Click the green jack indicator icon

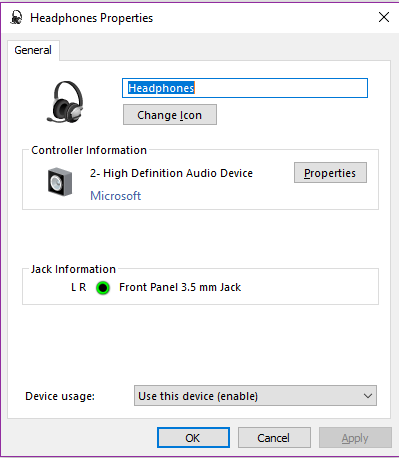pos(103,288)
